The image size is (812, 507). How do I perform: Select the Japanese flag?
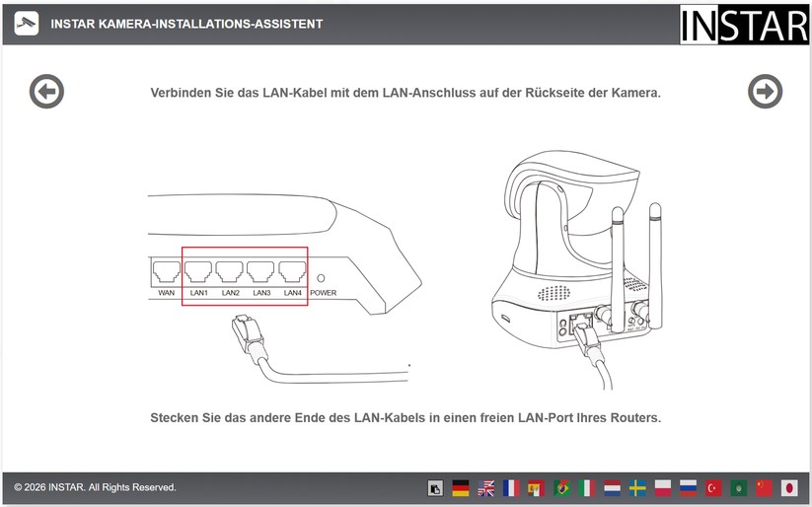(x=789, y=488)
